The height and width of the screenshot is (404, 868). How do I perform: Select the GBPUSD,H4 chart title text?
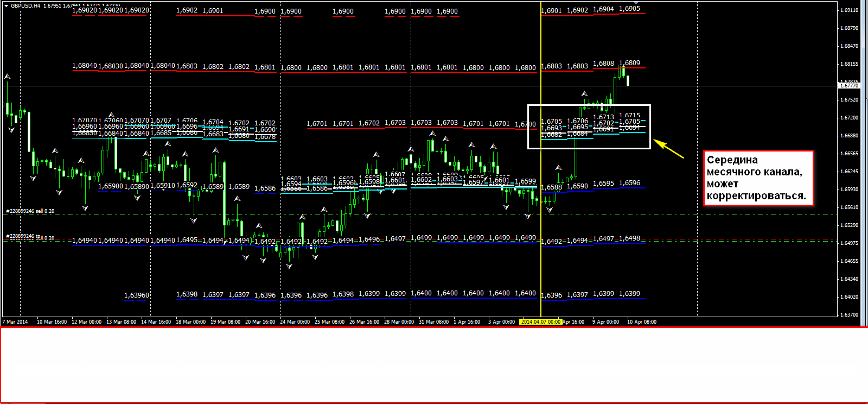pos(25,5)
